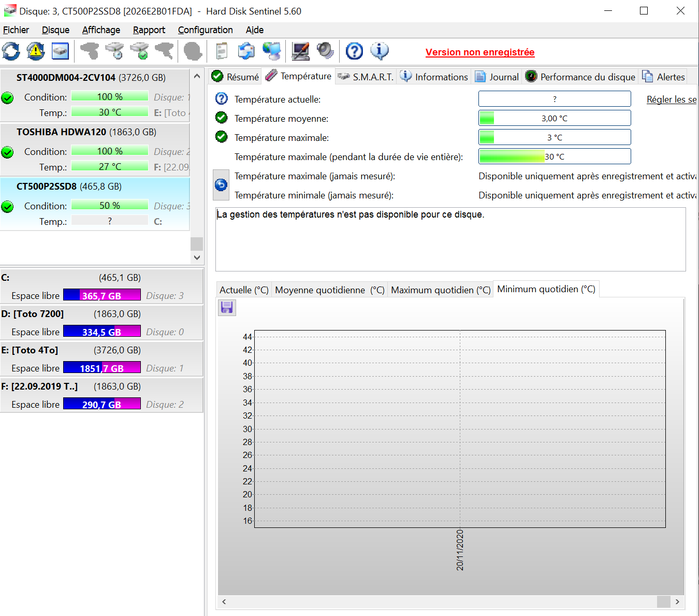The height and width of the screenshot is (616, 699).
Task: Click the send email envelope icon
Action: [246, 51]
